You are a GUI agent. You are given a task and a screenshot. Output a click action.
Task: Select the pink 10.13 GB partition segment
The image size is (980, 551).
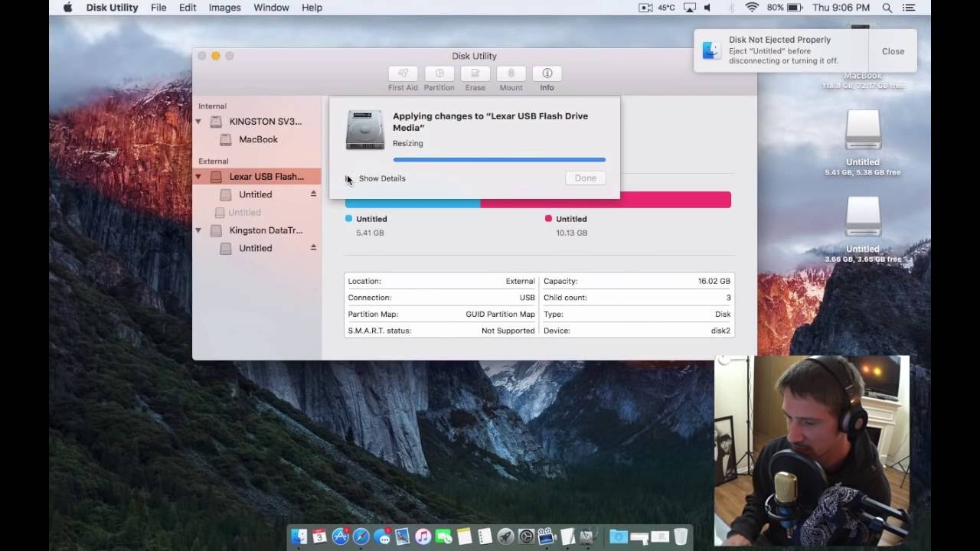coord(606,200)
